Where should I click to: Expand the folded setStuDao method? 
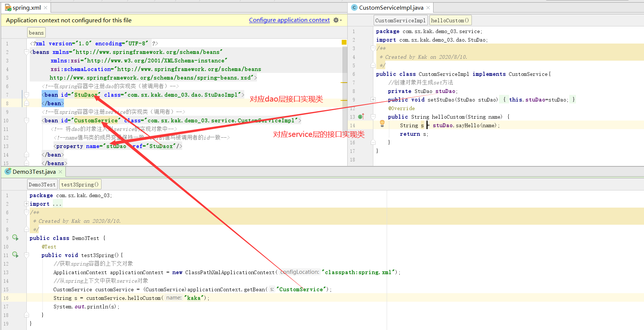(x=373, y=99)
